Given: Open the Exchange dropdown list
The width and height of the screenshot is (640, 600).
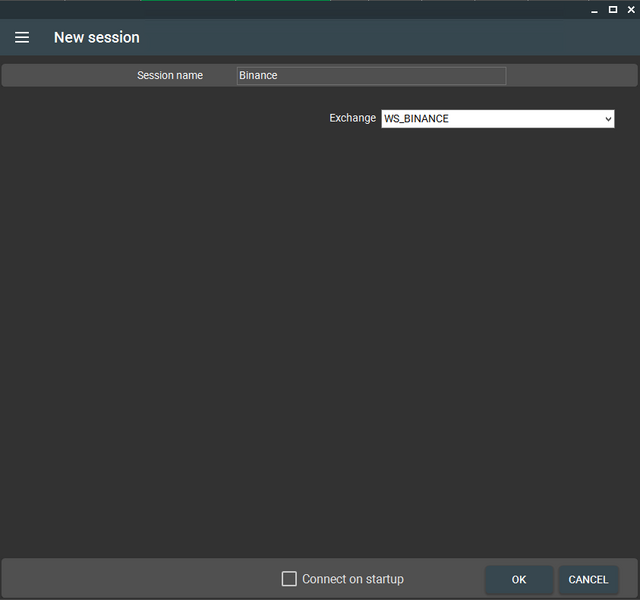Looking at the screenshot, I should [497, 119].
